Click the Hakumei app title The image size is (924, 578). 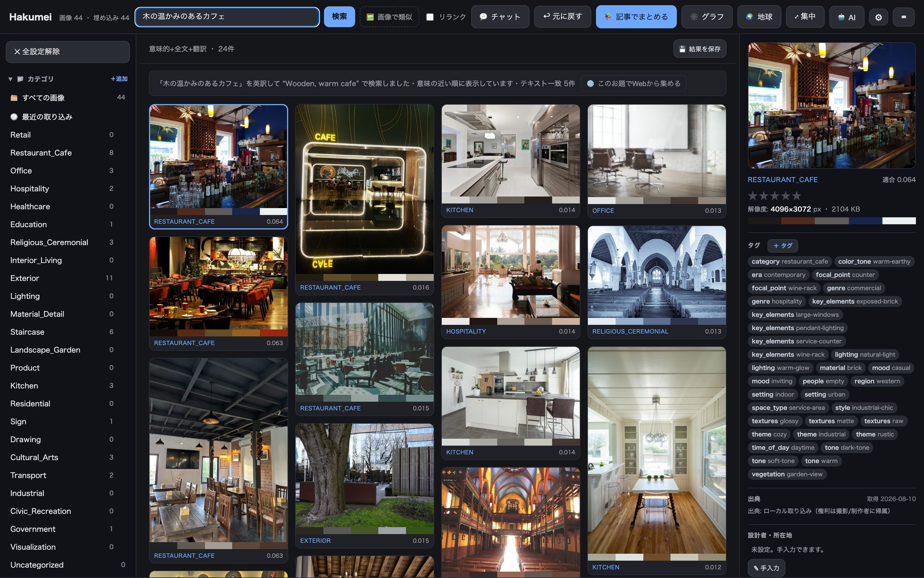(30, 17)
